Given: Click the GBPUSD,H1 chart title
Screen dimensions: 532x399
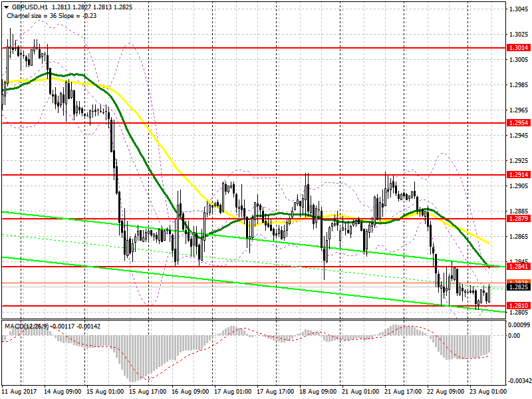Looking at the screenshot, I should 29,7.
